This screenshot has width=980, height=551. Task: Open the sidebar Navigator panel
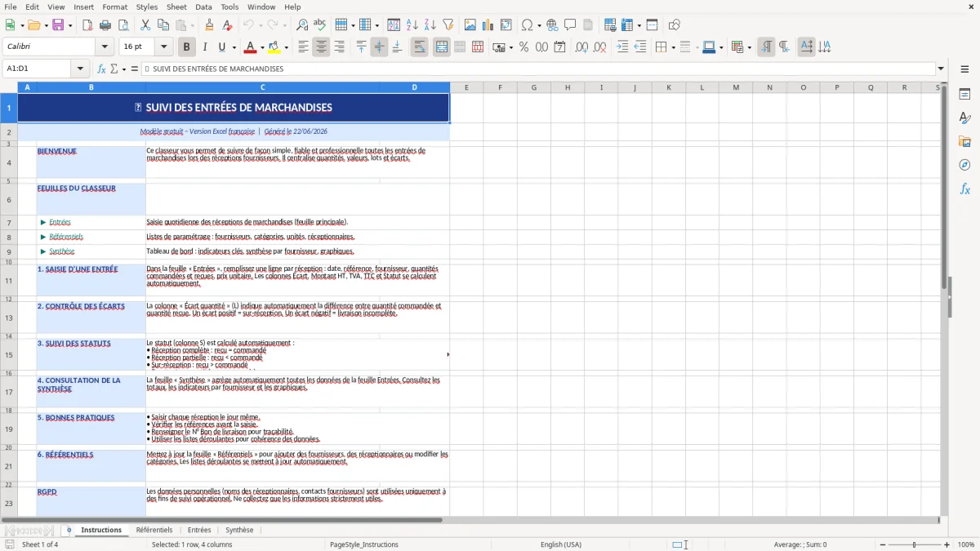964,165
